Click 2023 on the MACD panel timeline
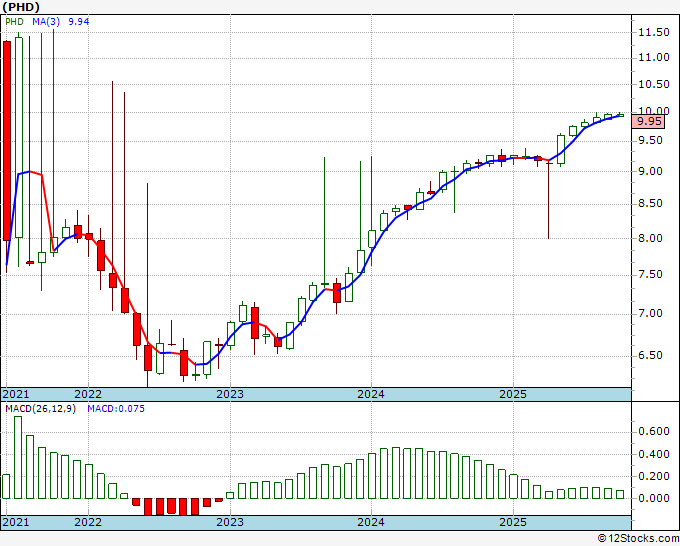The image size is (680, 546). pos(230,522)
